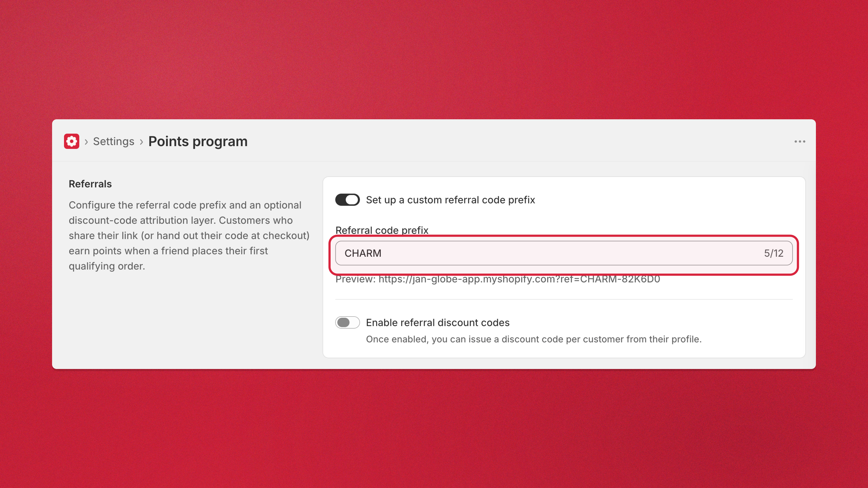868x488 pixels.
Task: Click 'Set up a custom referral code prefix' label
Action: pyautogui.click(x=450, y=200)
